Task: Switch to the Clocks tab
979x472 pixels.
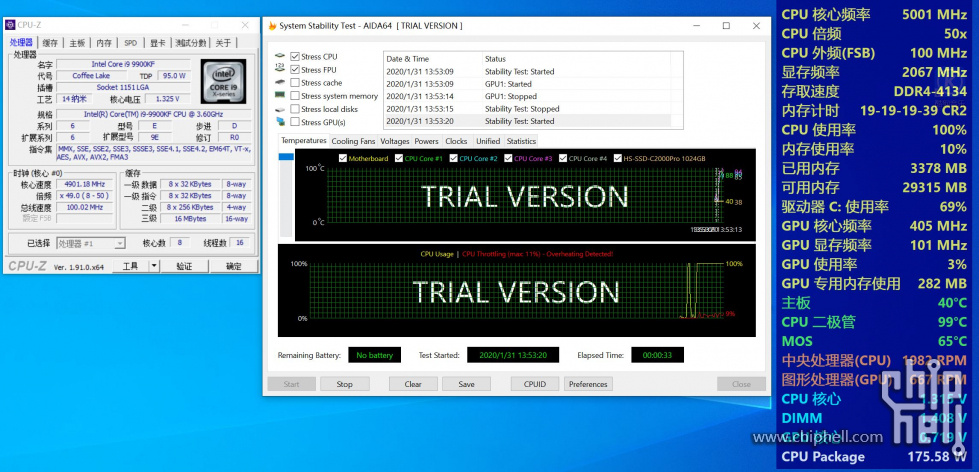Action: point(456,141)
